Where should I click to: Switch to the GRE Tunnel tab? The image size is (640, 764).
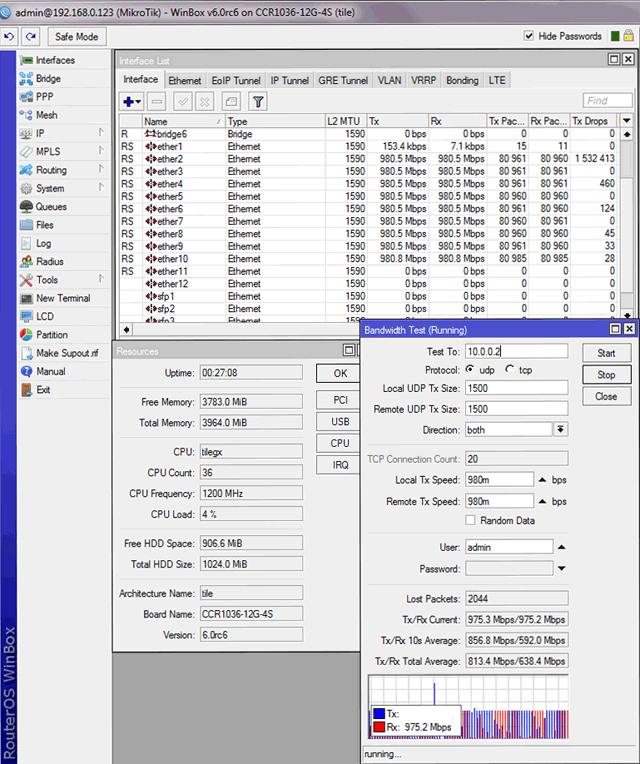(343, 80)
